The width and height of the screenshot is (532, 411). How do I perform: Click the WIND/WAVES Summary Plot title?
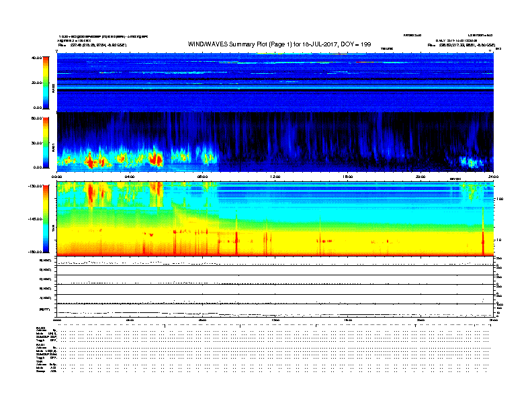click(279, 44)
